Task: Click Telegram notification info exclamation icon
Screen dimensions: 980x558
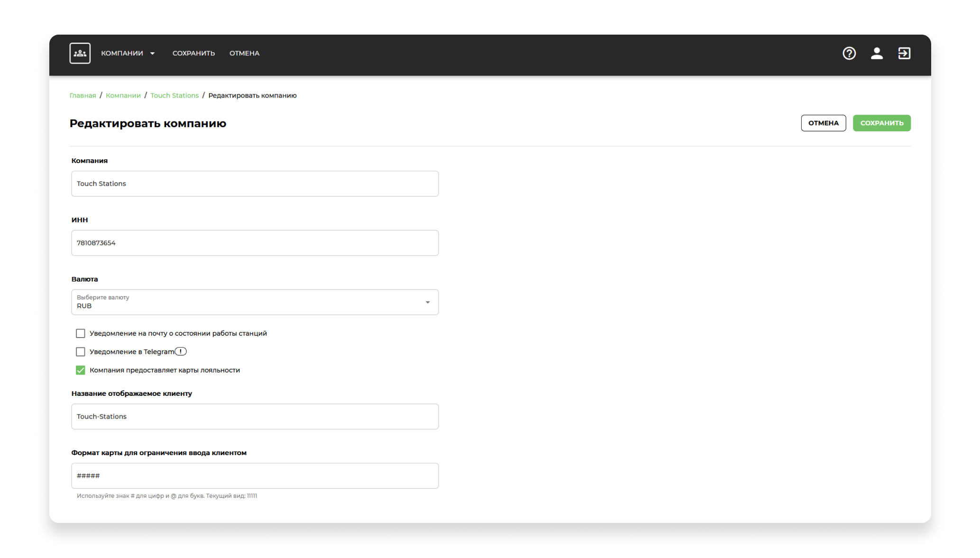Action: coord(181,351)
